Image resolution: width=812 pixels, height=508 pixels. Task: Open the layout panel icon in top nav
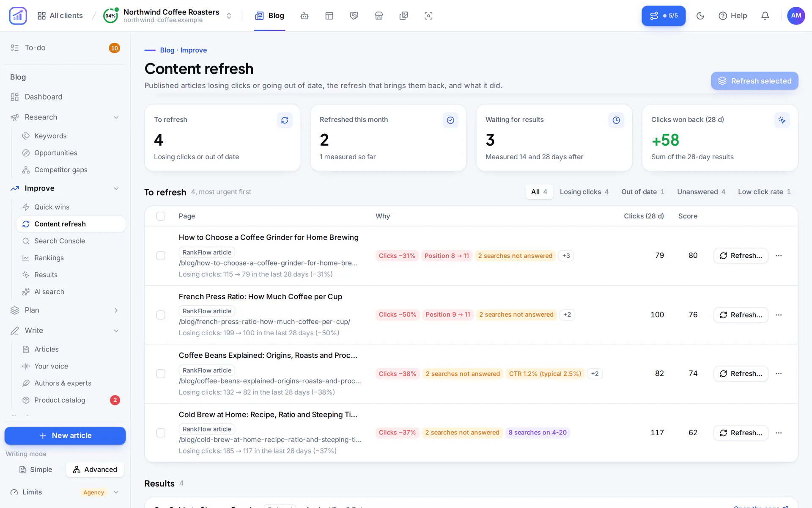click(329, 16)
